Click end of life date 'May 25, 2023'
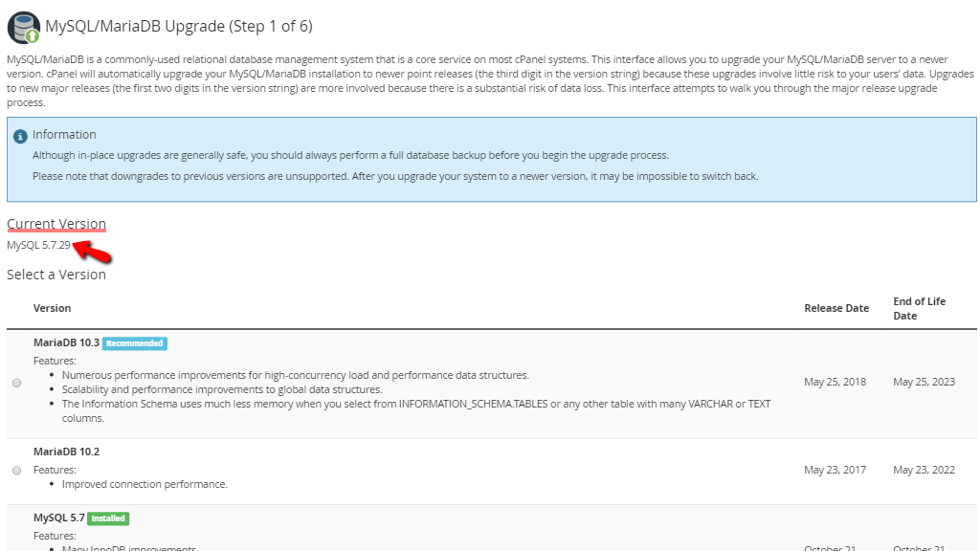Image resolution: width=980 pixels, height=551 pixels. (x=924, y=382)
